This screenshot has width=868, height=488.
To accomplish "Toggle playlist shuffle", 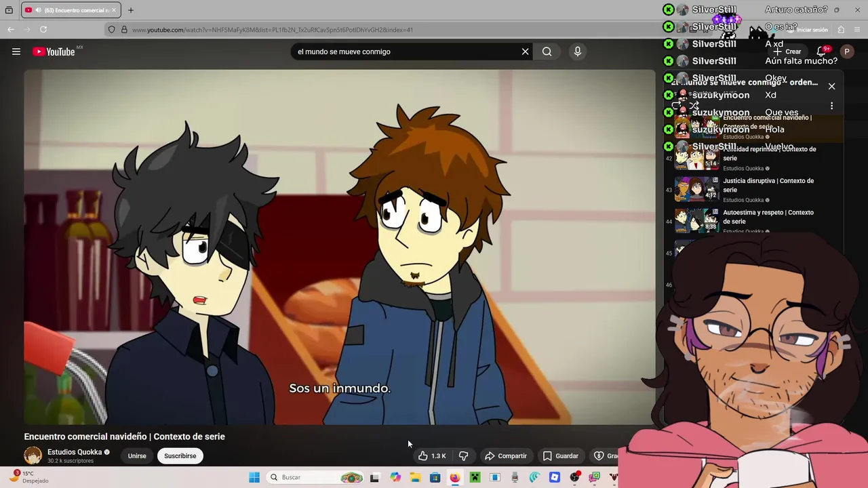I will pos(694,106).
